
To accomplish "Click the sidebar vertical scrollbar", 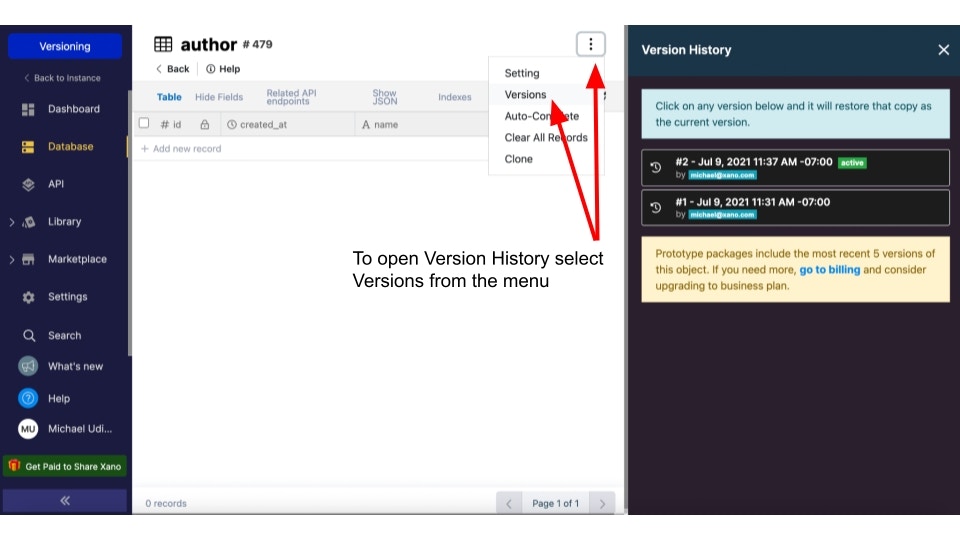I will click(x=129, y=223).
